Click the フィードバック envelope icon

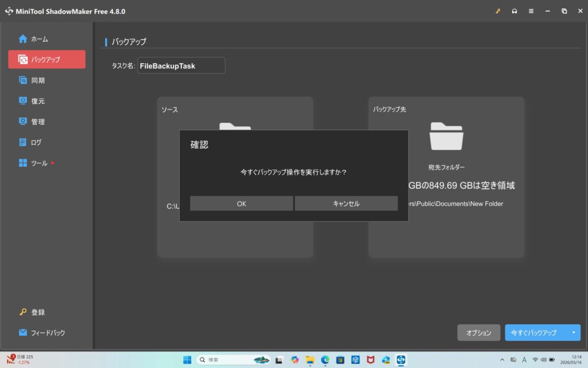click(23, 333)
